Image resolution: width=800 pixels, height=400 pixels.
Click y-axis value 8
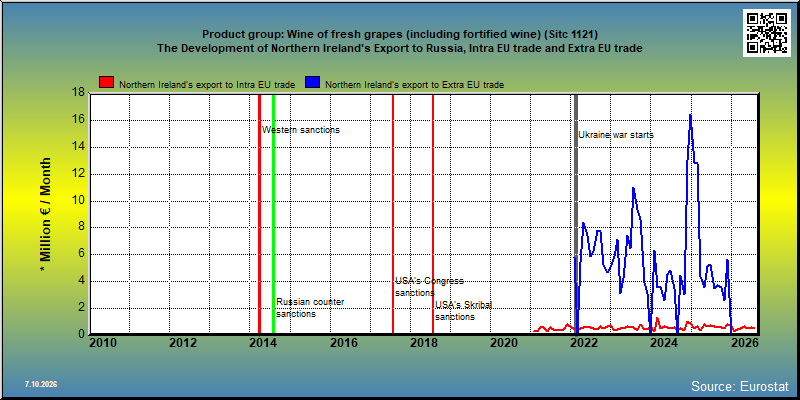(x=80, y=228)
